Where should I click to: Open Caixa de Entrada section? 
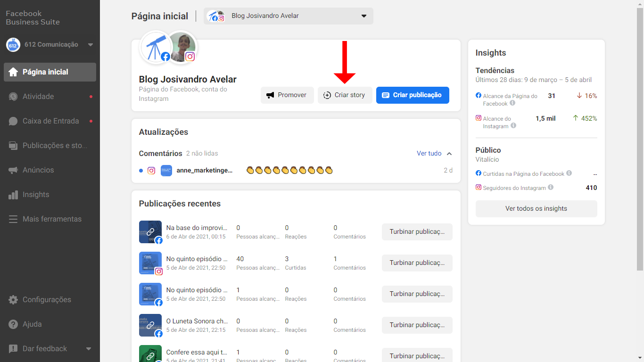pyautogui.click(x=50, y=121)
